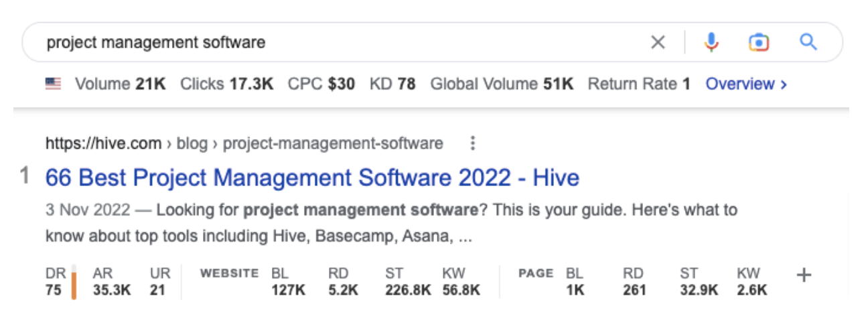Click the Global Volume 51K metric
The width and height of the screenshot is (868, 324).
click(x=502, y=84)
